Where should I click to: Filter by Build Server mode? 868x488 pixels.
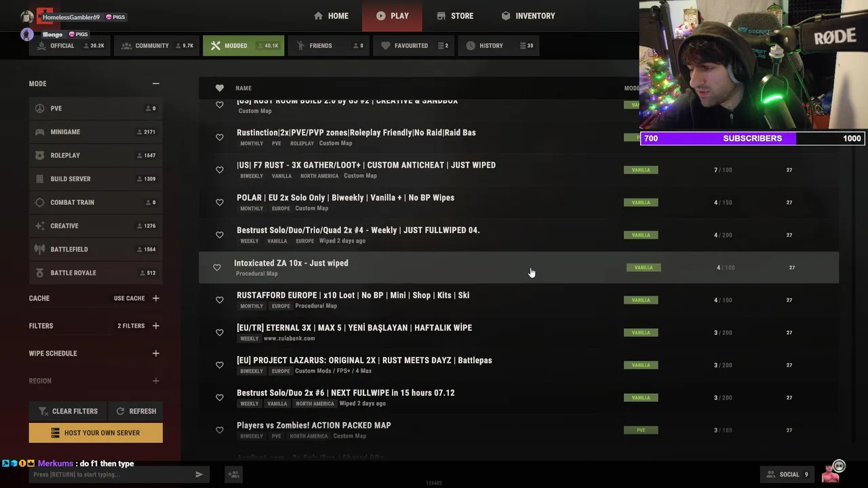tap(95, 179)
